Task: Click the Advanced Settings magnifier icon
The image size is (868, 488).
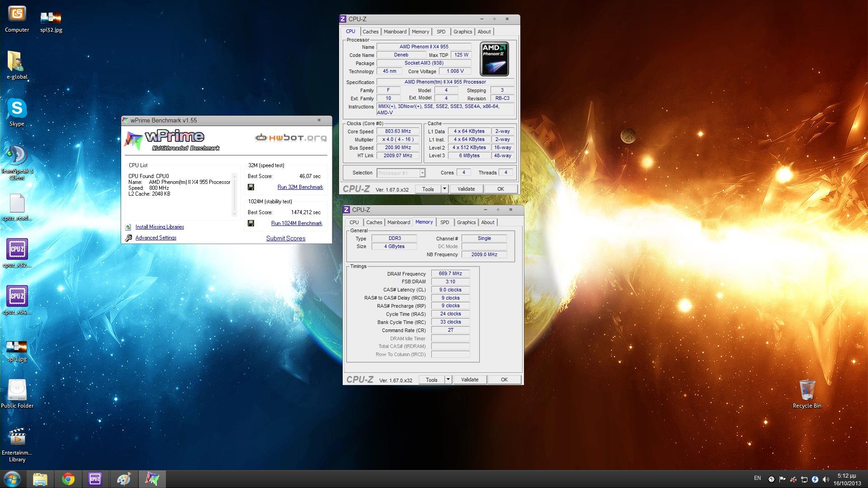Action: point(128,238)
